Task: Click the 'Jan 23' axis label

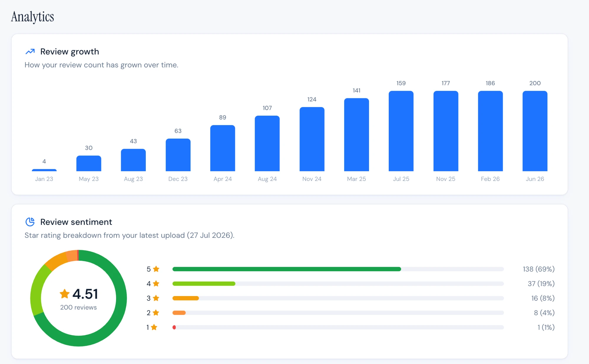Action: [44, 179]
